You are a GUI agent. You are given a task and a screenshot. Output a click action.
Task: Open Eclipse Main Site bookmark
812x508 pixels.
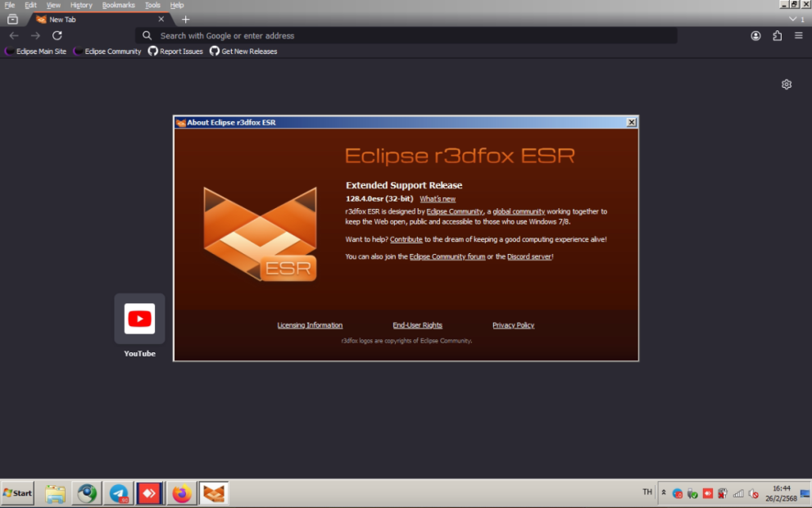(x=36, y=52)
